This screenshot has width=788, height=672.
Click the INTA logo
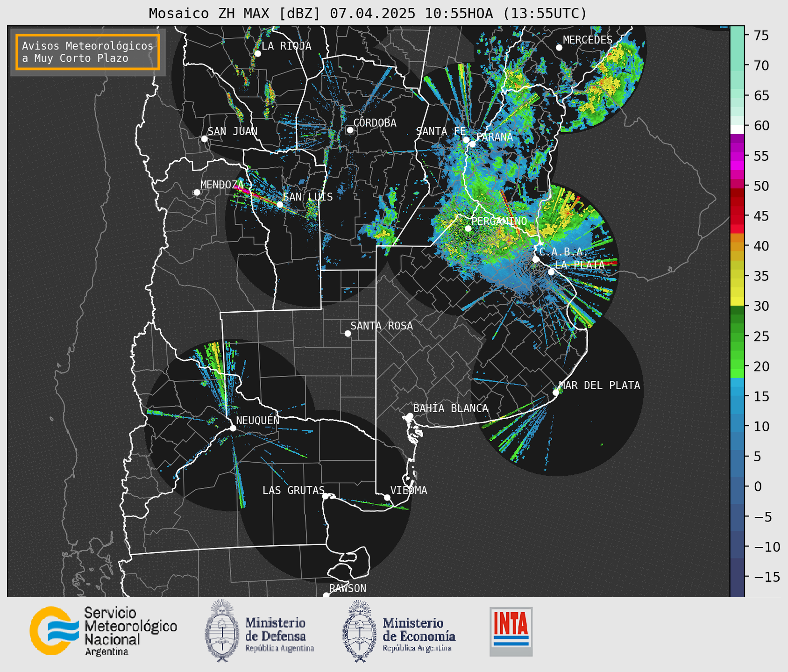[x=511, y=632]
